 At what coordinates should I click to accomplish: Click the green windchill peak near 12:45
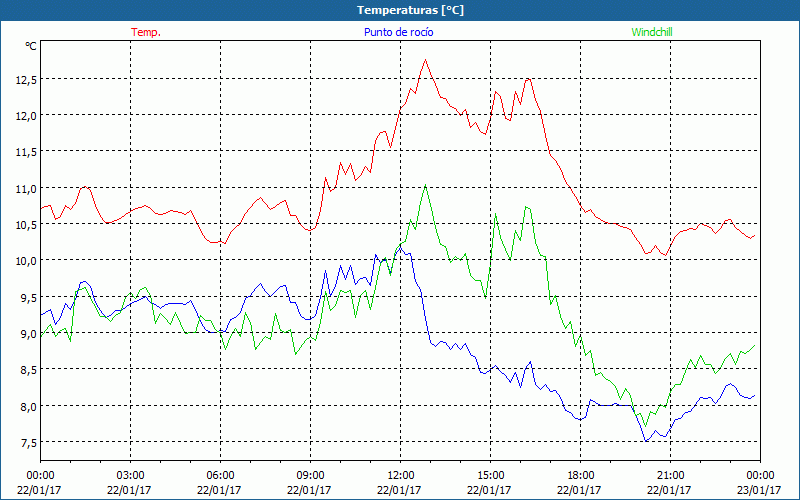[425, 185]
